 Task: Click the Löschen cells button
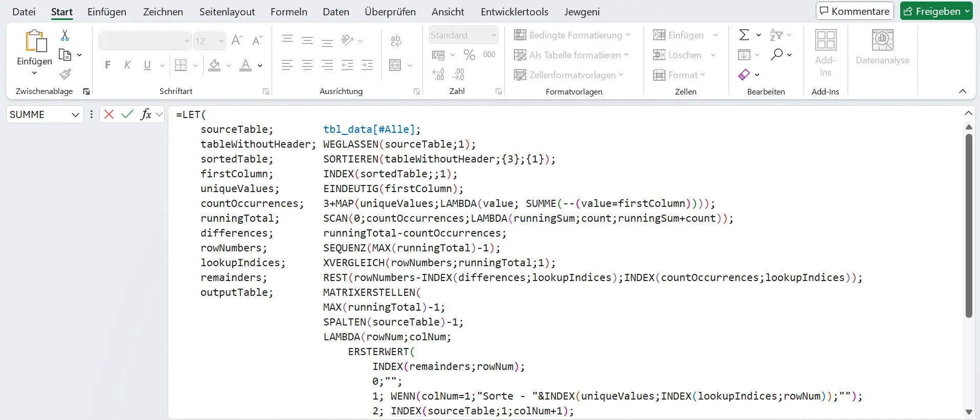pyautogui.click(x=677, y=55)
